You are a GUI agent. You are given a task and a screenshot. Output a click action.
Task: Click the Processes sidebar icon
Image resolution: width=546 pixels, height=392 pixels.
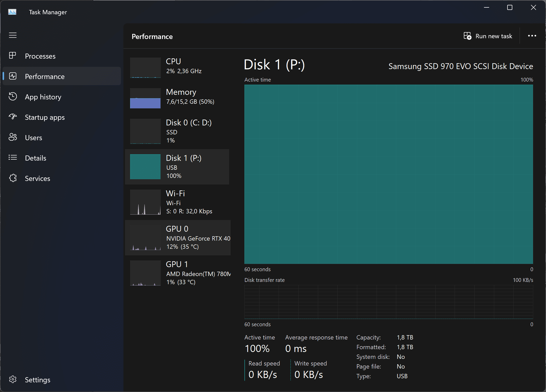(13, 56)
